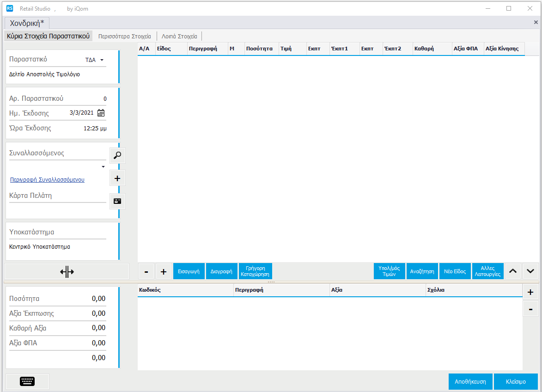The image size is (542, 392).
Task: Close the Χονδρική tab with X
Action: click(x=536, y=22)
